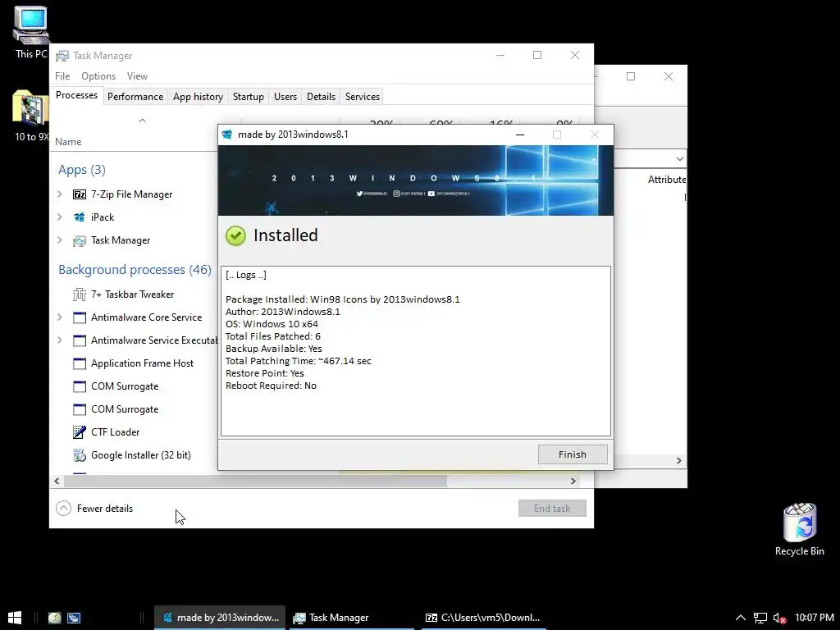Screen dimensions: 840x630
Task: Open the muted volume tray icon
Action: tap(779, 618)
